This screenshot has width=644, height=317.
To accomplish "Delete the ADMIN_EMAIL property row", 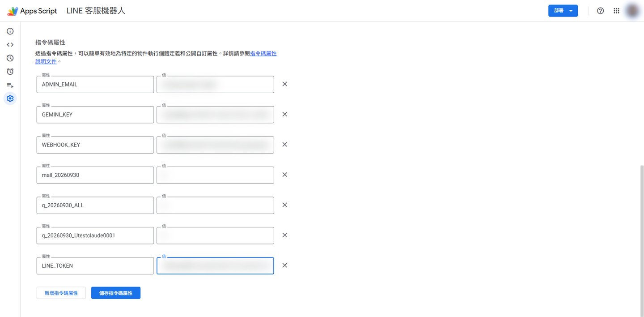I will tap(284, 84).
